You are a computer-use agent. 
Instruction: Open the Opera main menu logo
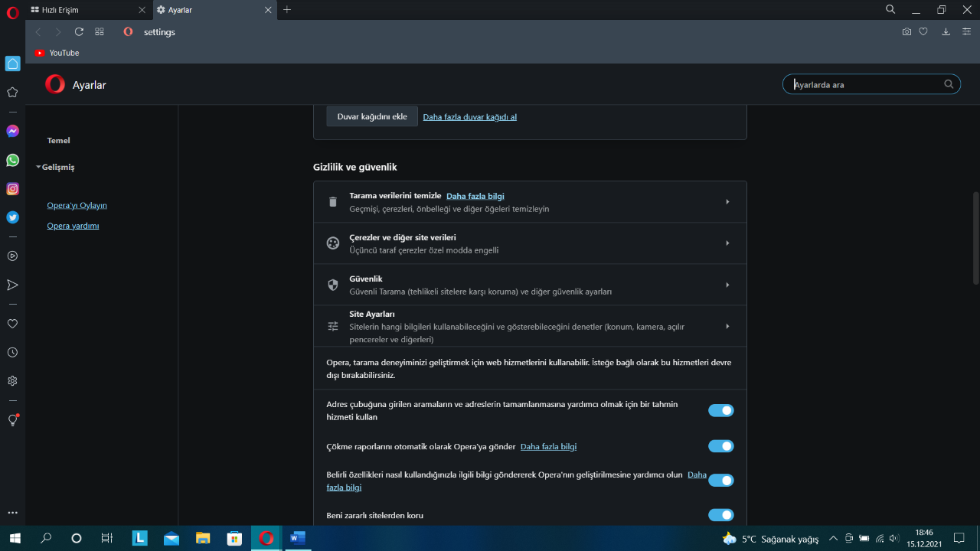click(12, 13)
